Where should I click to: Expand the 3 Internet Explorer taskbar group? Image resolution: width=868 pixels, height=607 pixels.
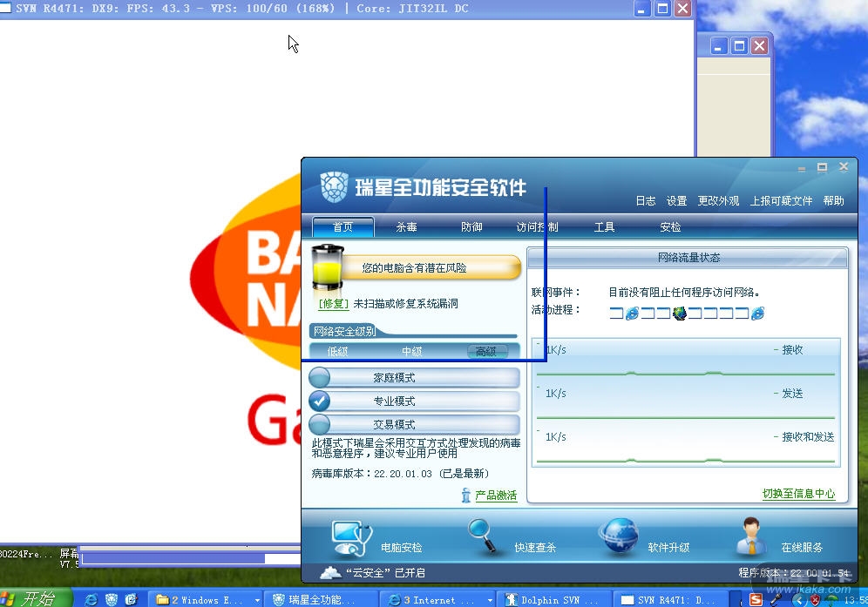point(437,600)
